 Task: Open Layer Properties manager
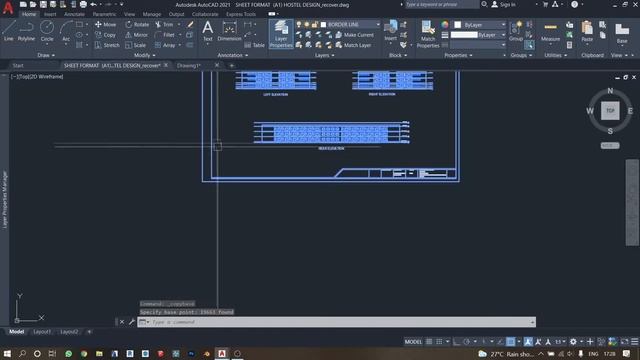click(281, 34)
